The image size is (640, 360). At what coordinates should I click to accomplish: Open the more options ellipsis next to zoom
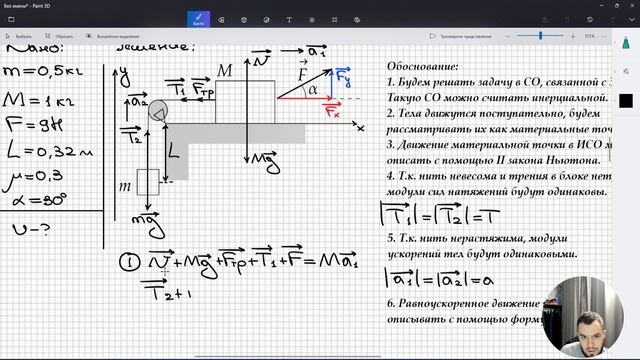604,36
